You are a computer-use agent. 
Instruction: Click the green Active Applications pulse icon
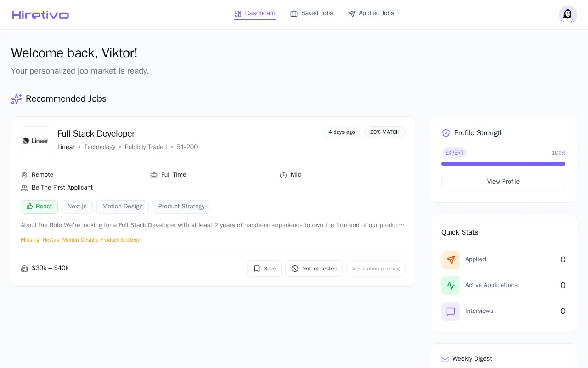(451, 286)
